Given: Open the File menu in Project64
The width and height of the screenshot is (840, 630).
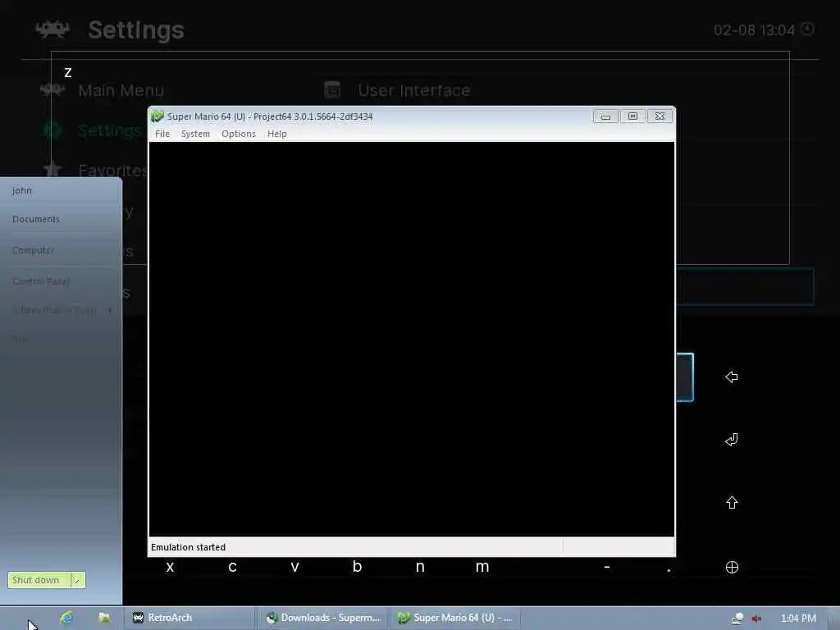Looking at the screenshot, I should point(162,134).
